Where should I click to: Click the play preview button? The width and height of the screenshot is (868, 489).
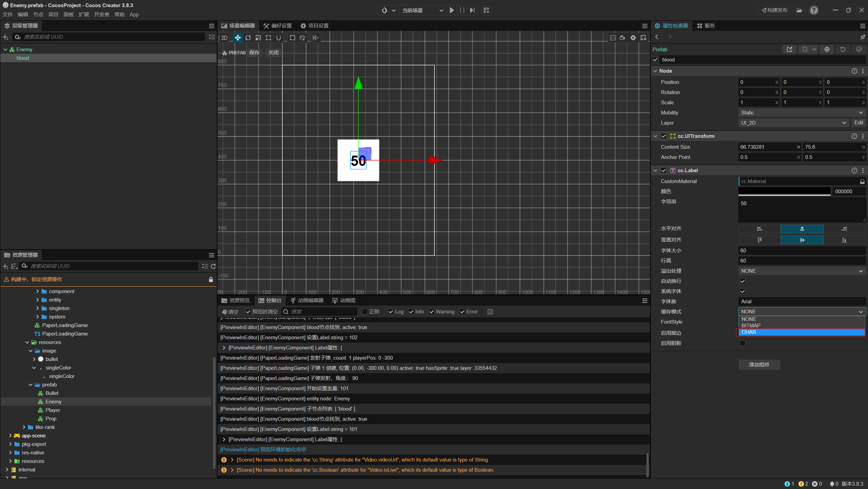point(452,10)
